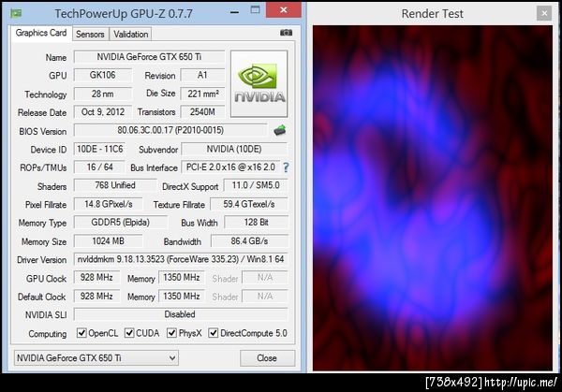Close GPU-Z using red X button
The width and height of the screenshot is (562, 392).
284,10
